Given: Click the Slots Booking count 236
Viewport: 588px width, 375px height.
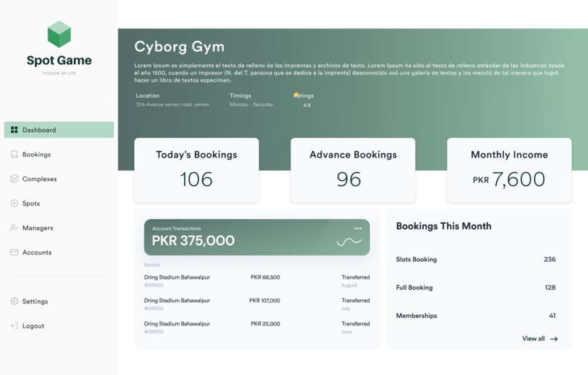Looking at the screenshot, I should (x=550, y=260).
